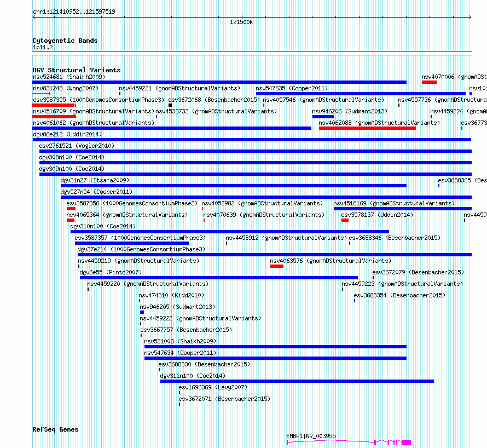Click the chr1:121410952..121597519 coordinates text
487x448 pixels.
pyautogui.click(x=74, y=12)
